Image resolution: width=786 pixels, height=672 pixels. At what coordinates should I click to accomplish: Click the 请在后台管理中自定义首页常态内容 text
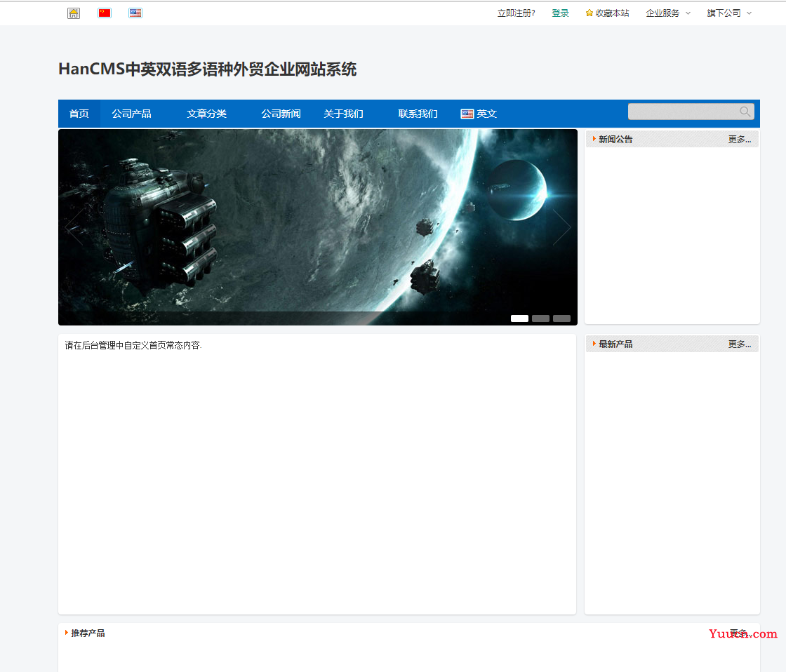click(133, 345)
